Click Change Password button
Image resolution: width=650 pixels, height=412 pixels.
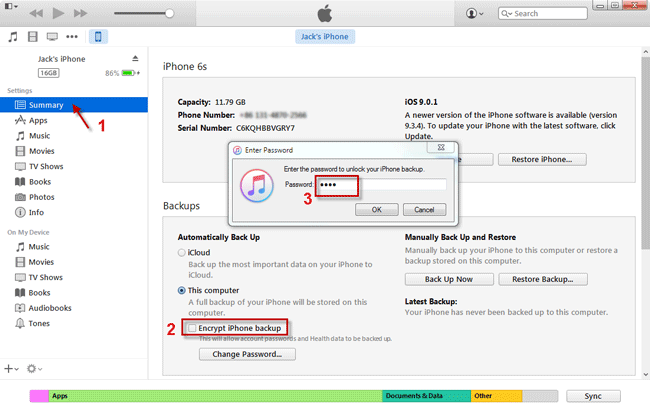(x=247, y=354)
